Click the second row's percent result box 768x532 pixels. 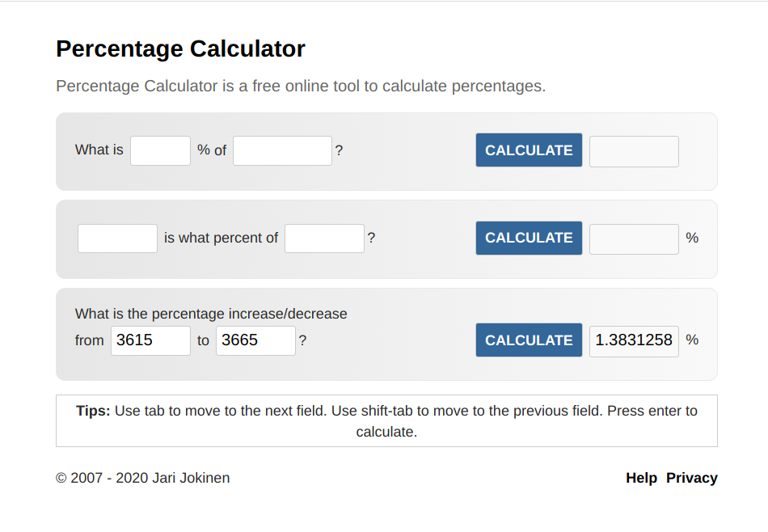(x=634, y=239)
